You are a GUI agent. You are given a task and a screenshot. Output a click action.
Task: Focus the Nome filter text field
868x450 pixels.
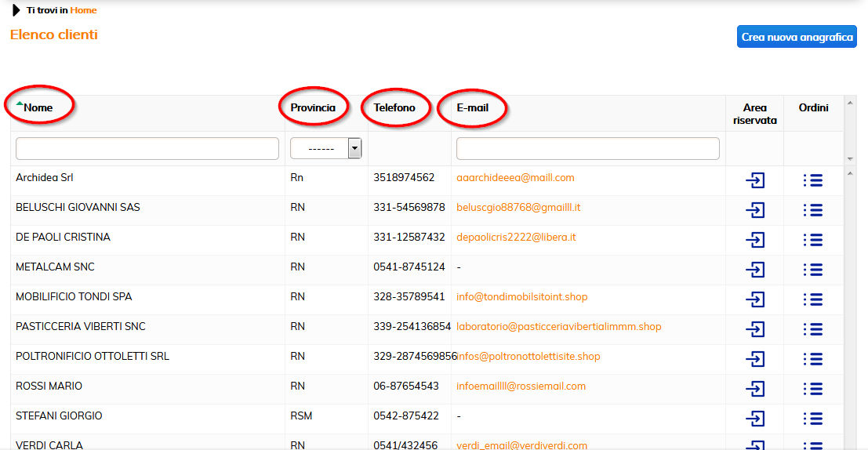point(147,148)
